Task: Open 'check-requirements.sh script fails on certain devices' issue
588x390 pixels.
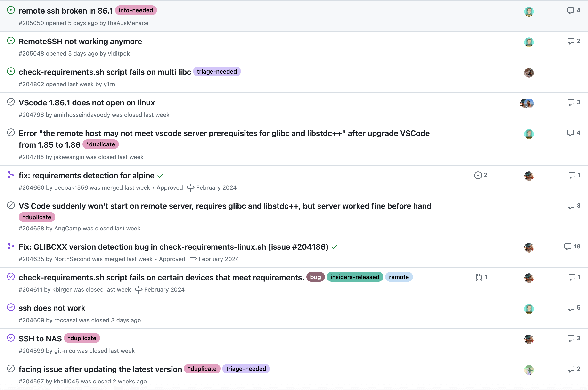Action: pyautogui.click(x=162, y=277)
